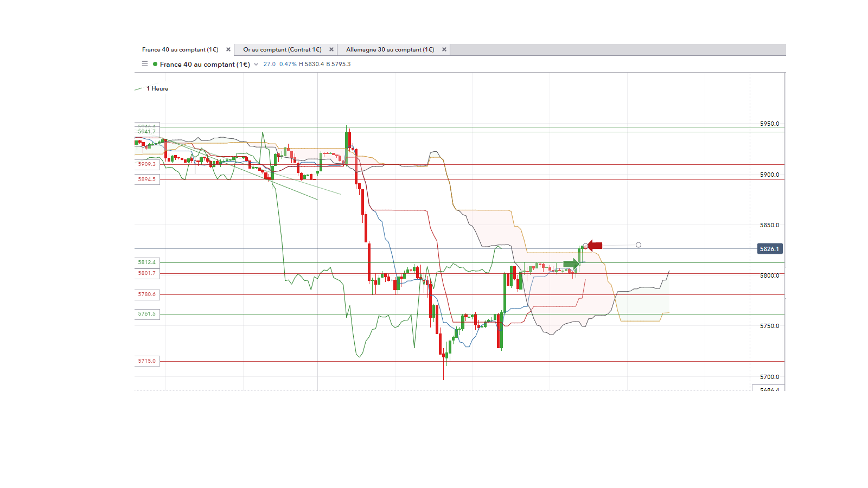Click the France 40 au comptant chart title

(205, 65)
